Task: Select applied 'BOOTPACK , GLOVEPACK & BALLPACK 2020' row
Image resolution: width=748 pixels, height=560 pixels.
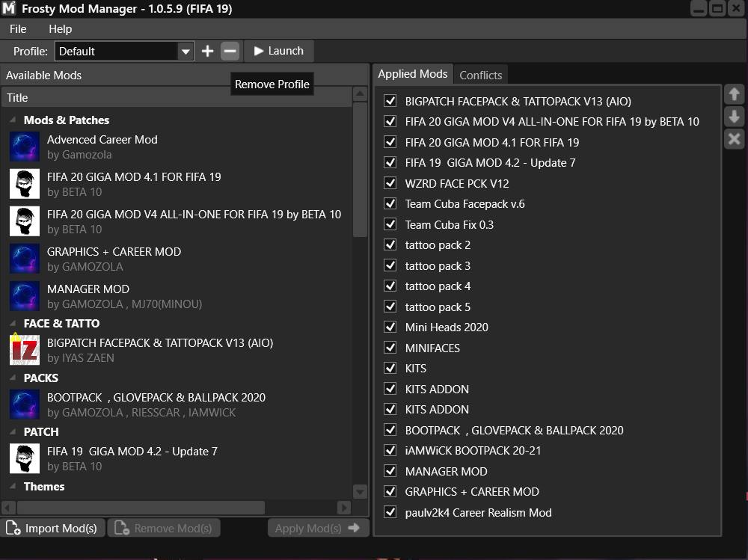Action: (514, 430)
